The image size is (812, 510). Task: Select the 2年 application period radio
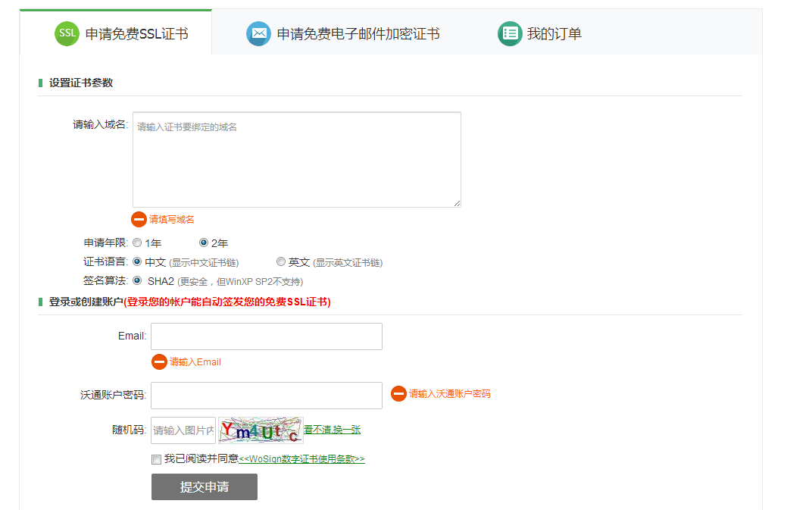pos(204,243)
